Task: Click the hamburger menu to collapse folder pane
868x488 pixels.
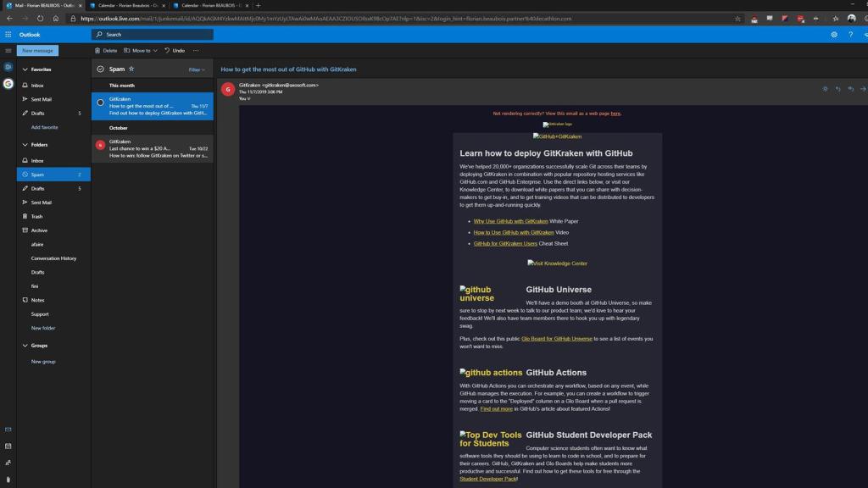Action: [8, 51]
